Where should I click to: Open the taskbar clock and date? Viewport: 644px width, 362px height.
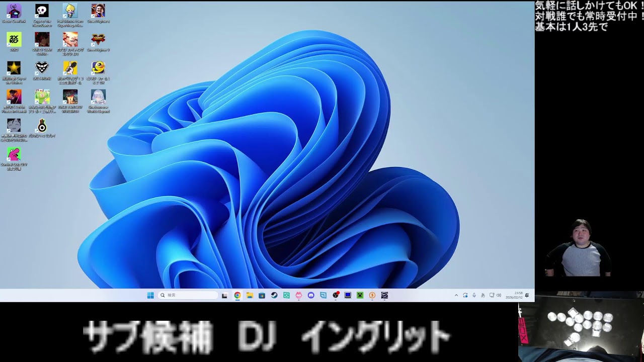(515, 296)
